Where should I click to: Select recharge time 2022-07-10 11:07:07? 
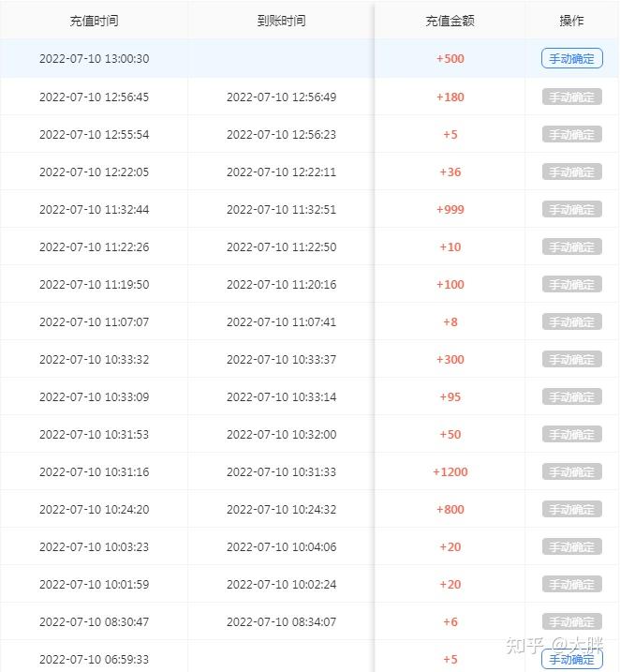(94, 322)
